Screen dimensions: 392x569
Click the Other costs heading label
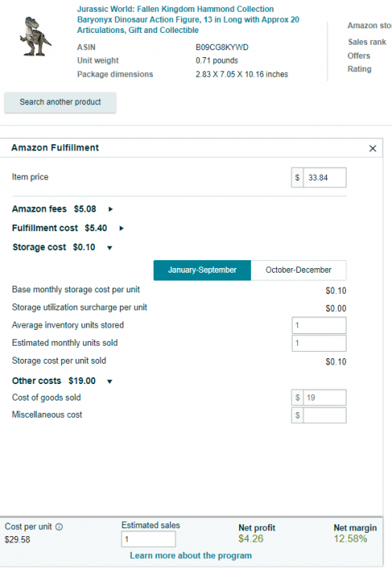pos(36,381)
